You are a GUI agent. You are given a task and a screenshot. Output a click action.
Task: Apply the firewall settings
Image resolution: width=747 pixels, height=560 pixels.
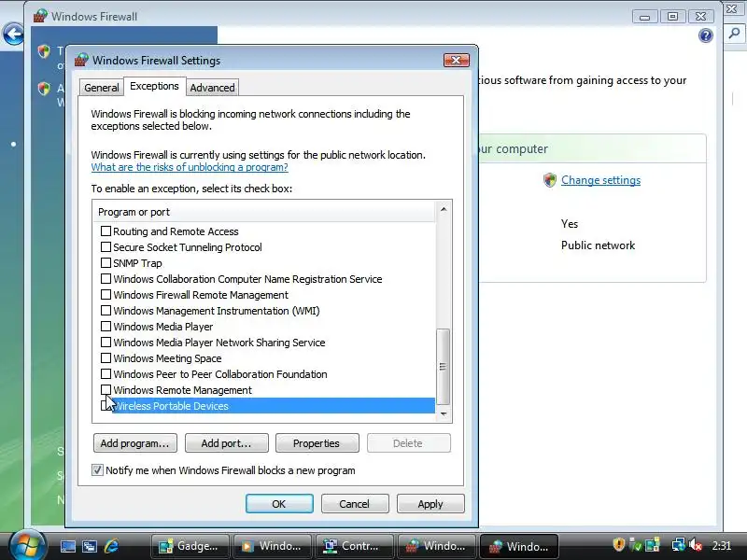[x=430, y=504]
